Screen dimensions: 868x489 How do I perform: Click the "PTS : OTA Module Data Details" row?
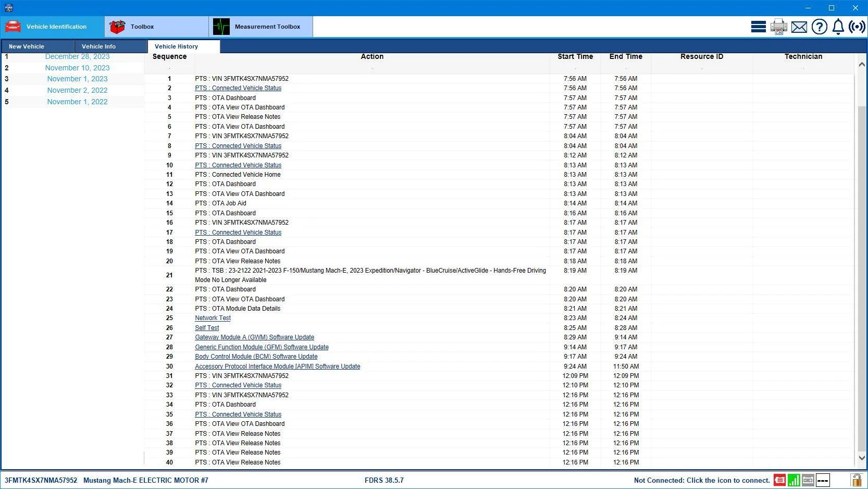point(238,309)
